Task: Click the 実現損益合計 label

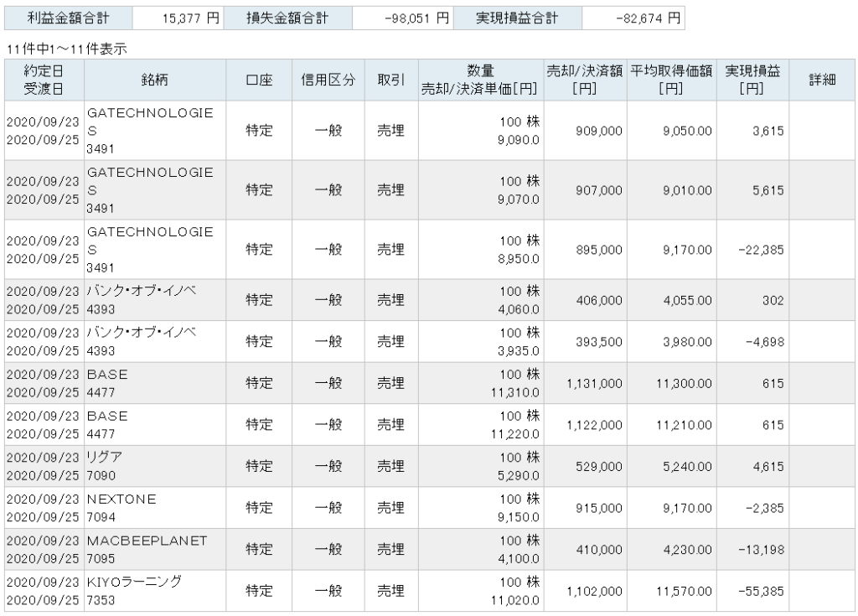Action: tap(518, 18)
